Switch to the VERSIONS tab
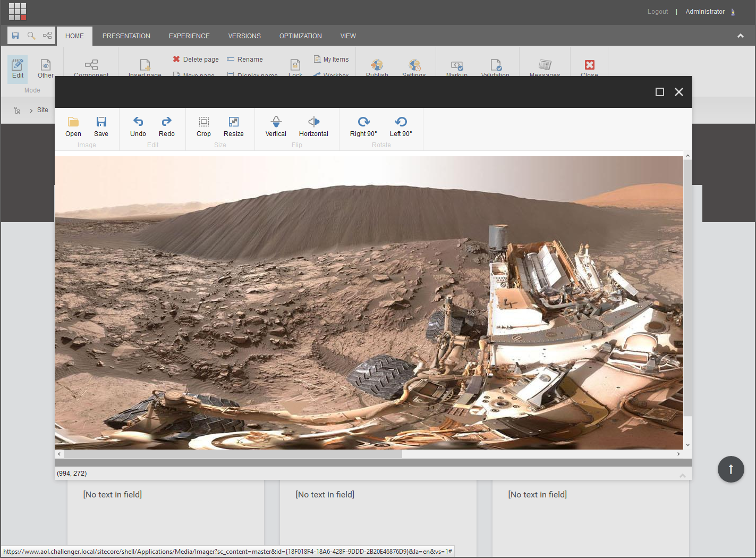 pos(244,36)
